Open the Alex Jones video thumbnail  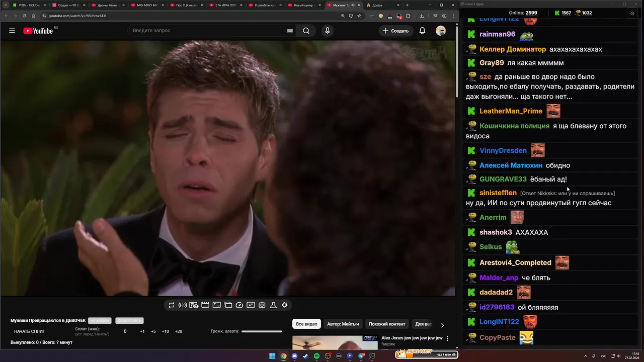click(335, 342)
